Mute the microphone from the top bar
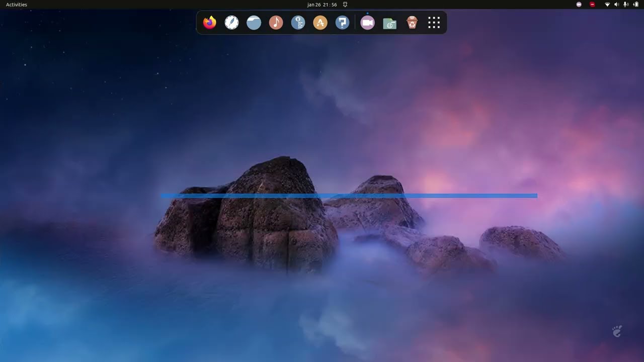Image resolution: width=644 pixels, height=362 pixels. click(x=626, y=5)
